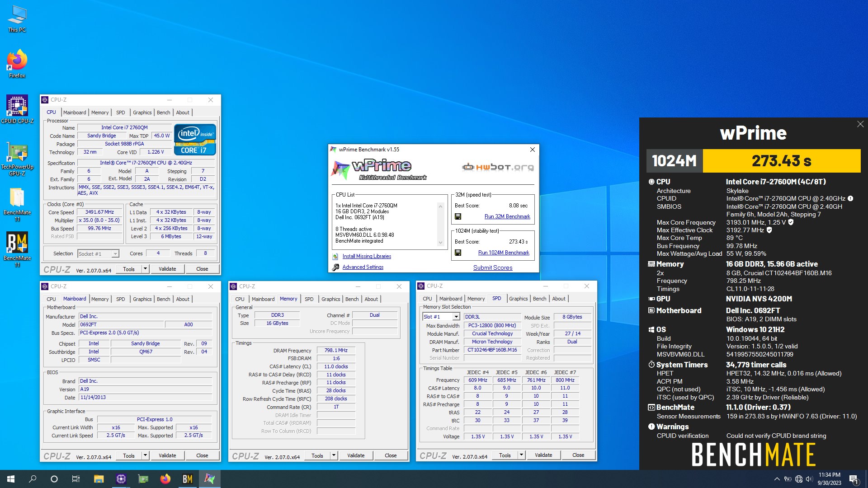Image resolution: width=868 pixels, height=488 pixels.
Task: Open Tools dropdown arrow in Mainboard window
Action: coord(145,455)
